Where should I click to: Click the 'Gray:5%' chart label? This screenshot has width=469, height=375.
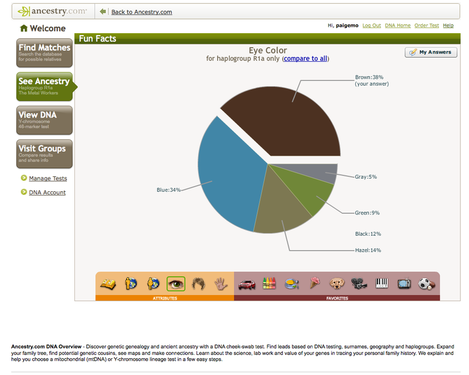(x=366, y=177)
